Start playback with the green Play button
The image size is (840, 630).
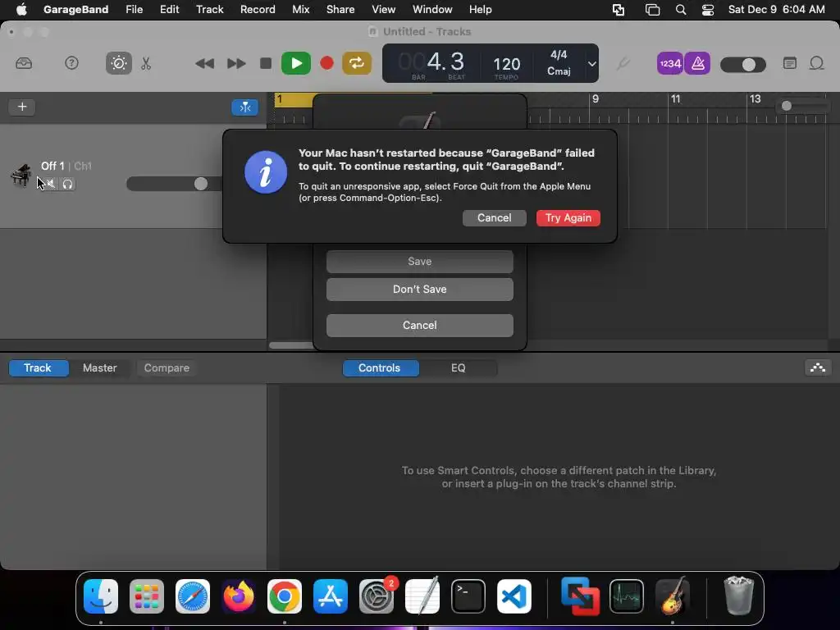click(295, 63)
